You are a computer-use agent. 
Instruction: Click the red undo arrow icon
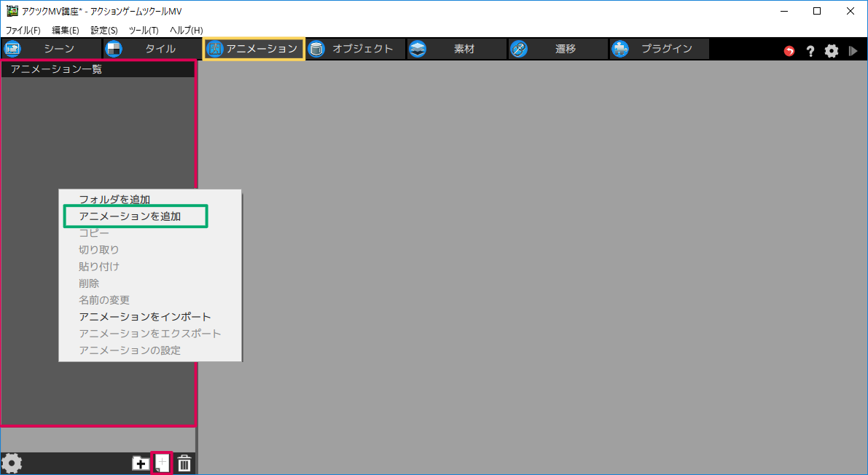pos(789,51)
